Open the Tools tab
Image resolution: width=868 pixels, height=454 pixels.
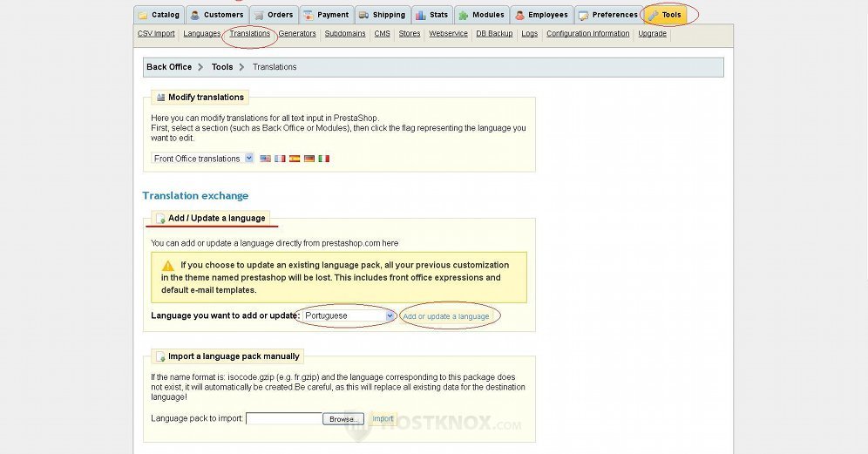point(665,15)
